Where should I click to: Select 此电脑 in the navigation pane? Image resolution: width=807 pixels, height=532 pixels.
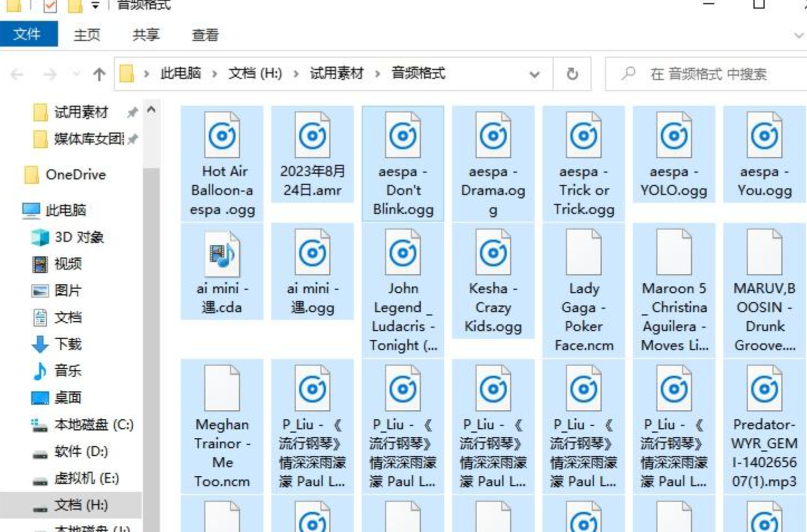tap(65, 210)
